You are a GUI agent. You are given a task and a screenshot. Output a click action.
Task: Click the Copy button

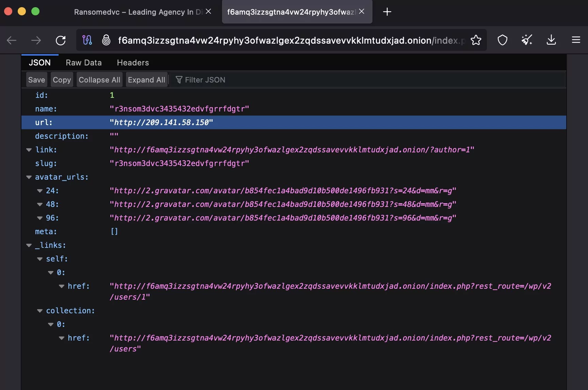tap(62, 80)
